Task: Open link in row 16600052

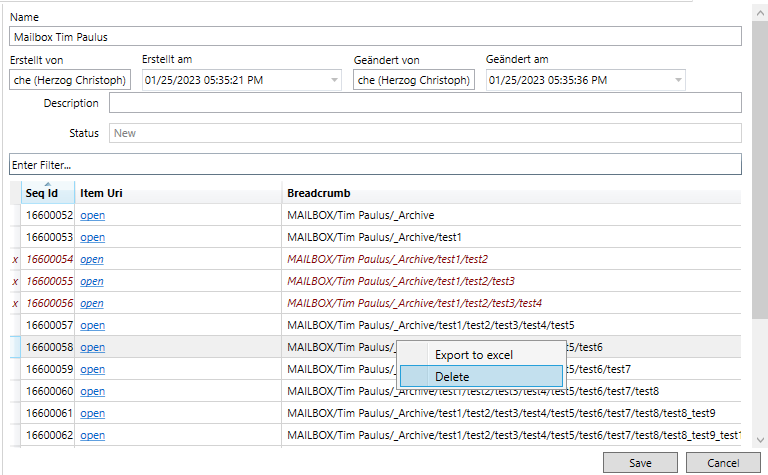Action: [x=93, y=215]
